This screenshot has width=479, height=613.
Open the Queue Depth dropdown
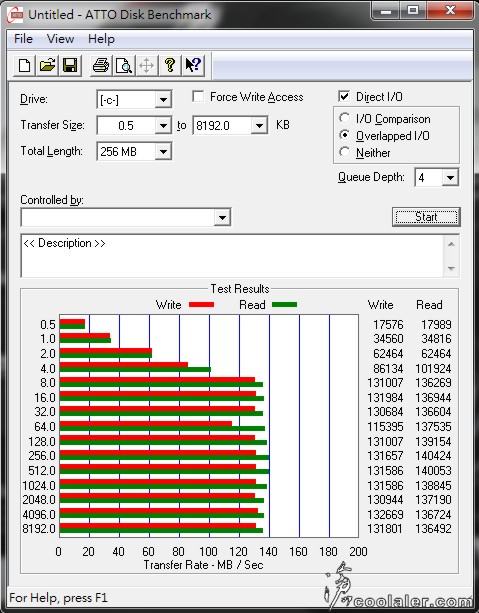450,177
